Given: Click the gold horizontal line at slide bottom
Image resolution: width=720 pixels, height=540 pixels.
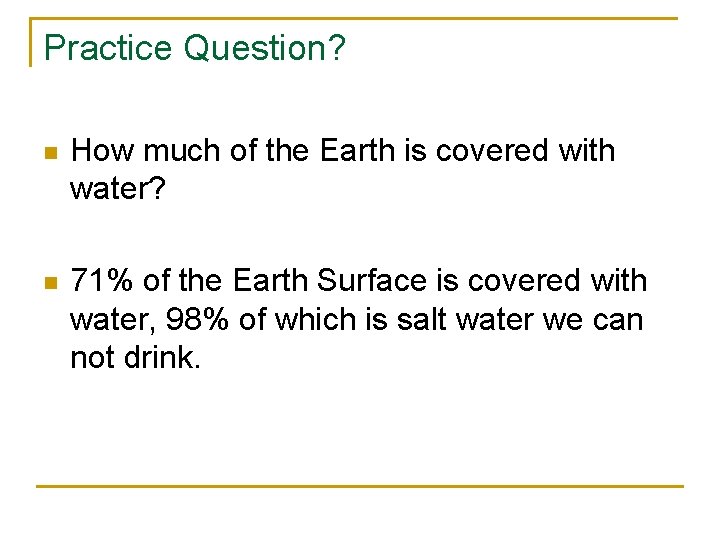Looking at the screenshot, I should [x=360, y=486].
